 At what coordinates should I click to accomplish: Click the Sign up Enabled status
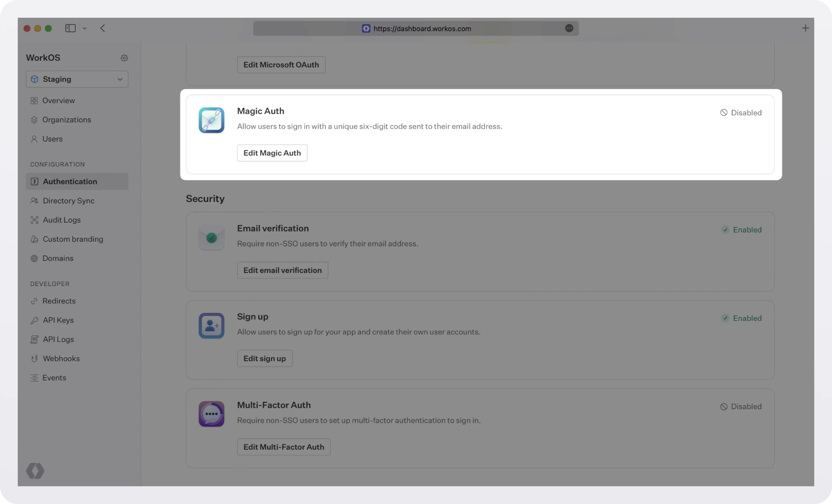point(742,318)
